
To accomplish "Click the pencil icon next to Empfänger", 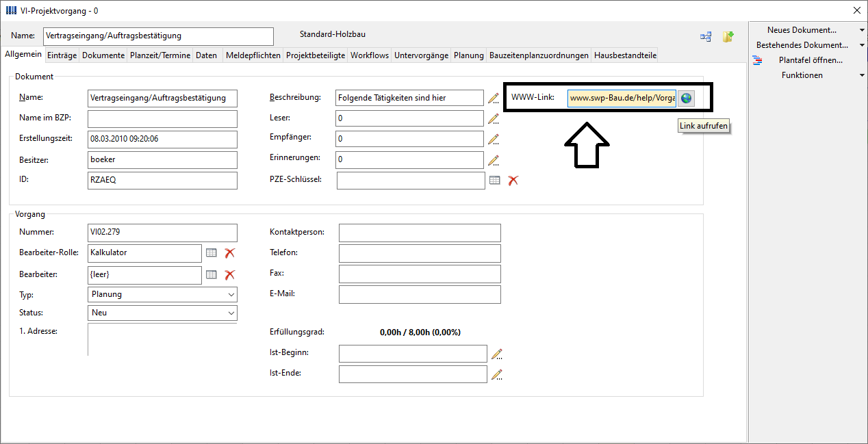I will coord(494,140).
